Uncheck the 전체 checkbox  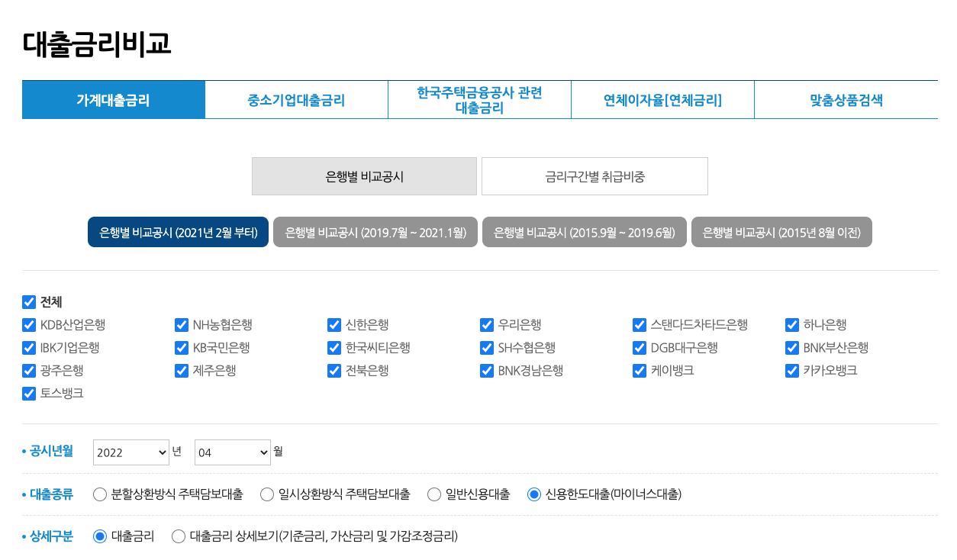(x=29, y=301)
